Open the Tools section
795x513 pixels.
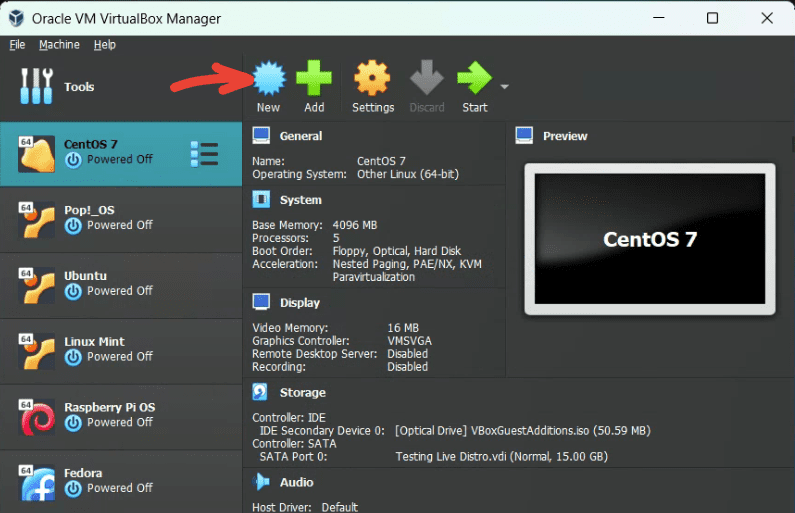(x=121, y=87)
